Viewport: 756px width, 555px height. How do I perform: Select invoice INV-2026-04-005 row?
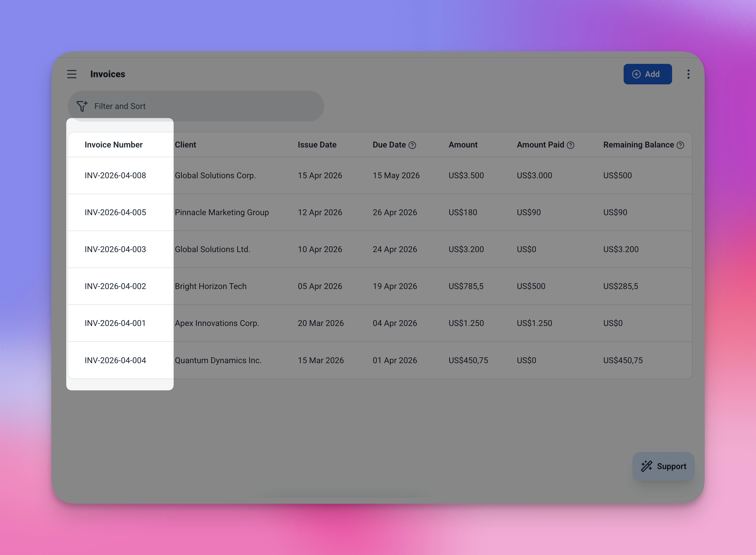[115, 212]
